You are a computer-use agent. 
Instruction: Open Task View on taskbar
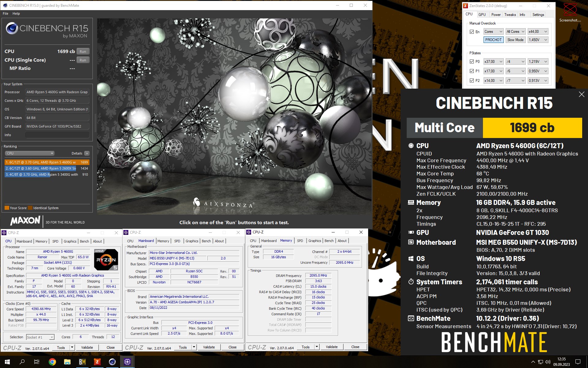coord(37,362)
